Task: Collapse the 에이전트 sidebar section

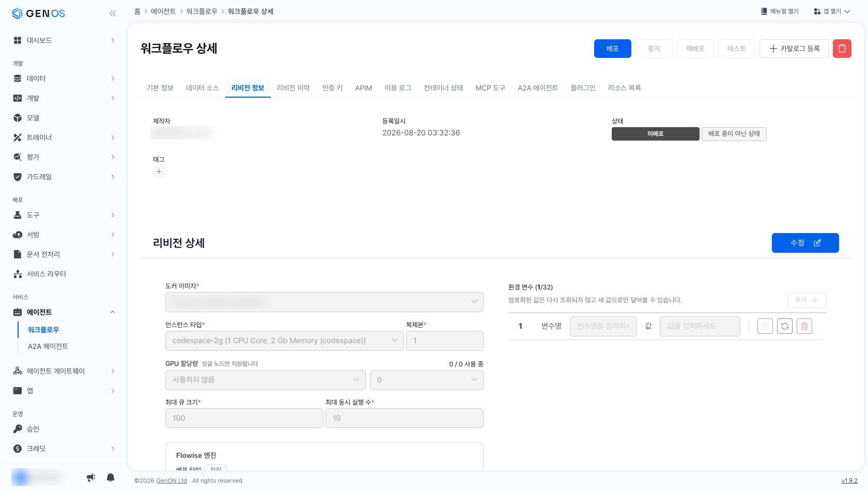Action: [x=64, y=312]
